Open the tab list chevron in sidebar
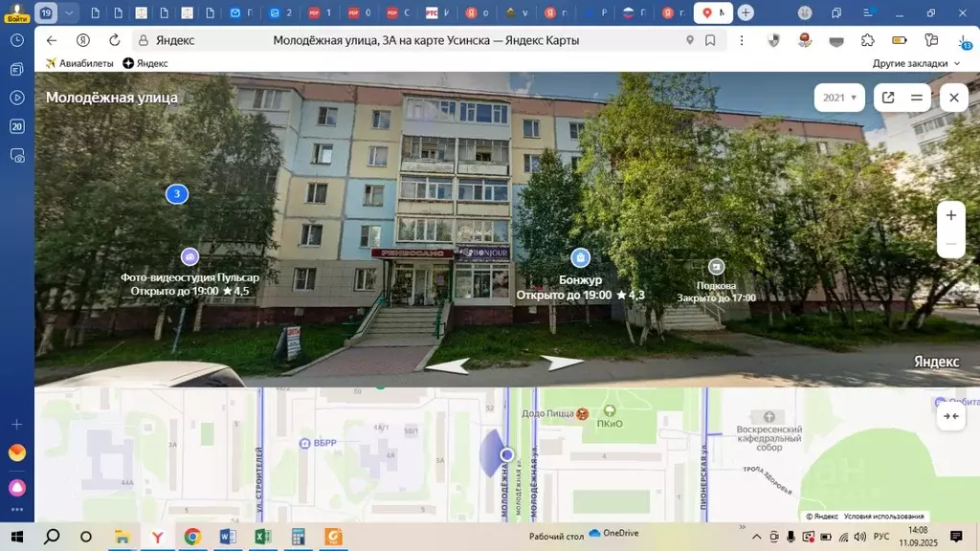 coord(69,13)
